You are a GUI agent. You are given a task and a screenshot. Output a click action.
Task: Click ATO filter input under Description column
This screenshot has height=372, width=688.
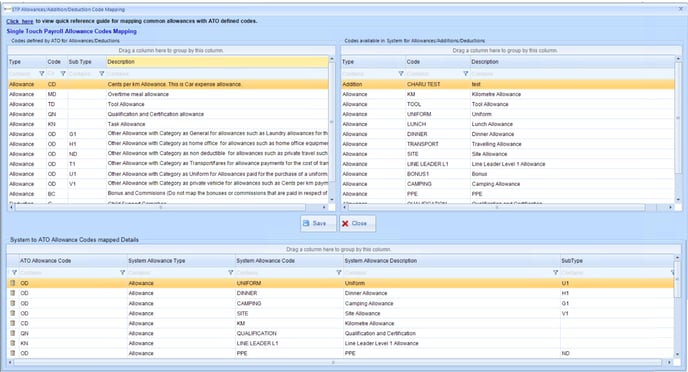(217, 74)
